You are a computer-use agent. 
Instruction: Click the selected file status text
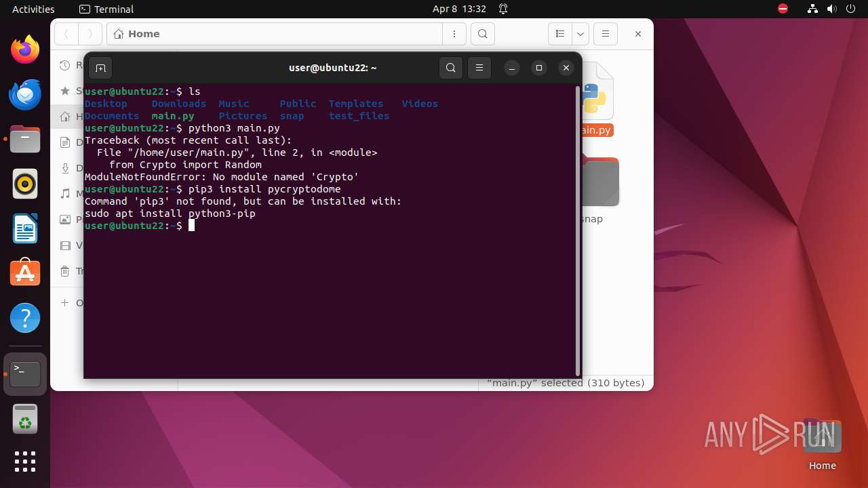[566, 383]
